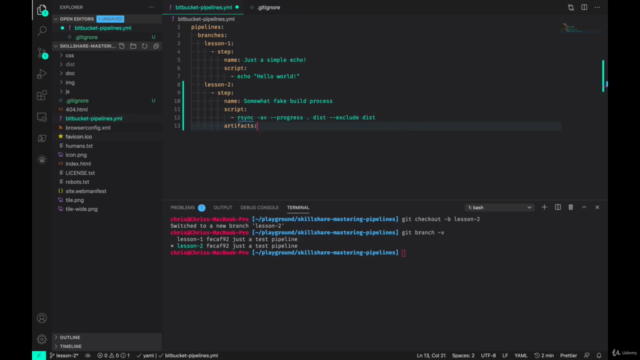
Task: Kill the terminal with trash icon
Action: coord(571,207)
